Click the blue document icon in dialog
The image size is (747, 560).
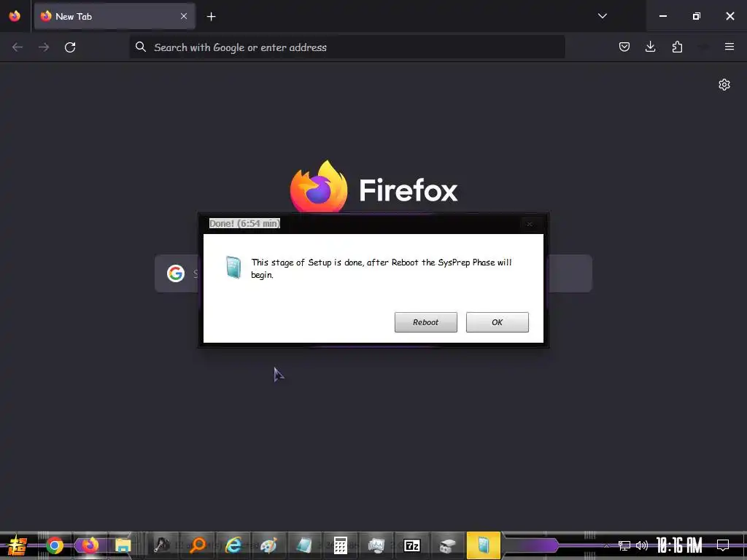[x=233, y=267]
